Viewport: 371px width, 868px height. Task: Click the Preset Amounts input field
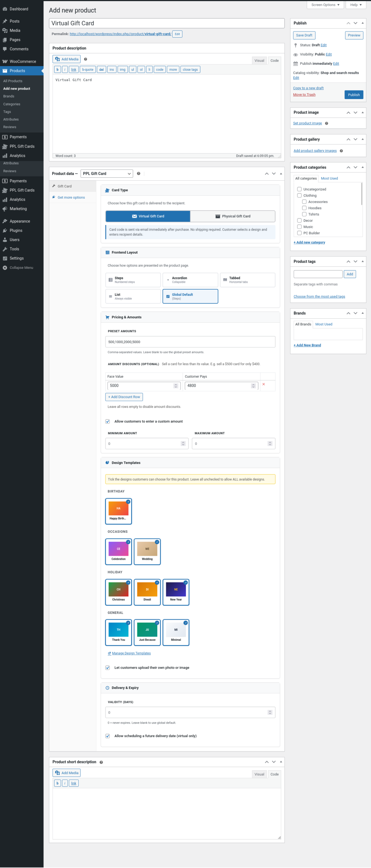pos(190,342)
